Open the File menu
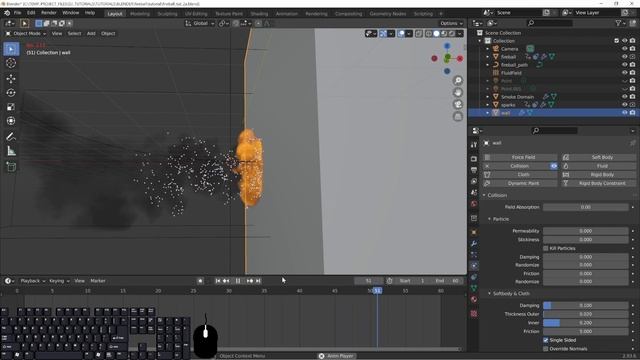The height and width of the screenshot is (360, 640). (18, 13)
